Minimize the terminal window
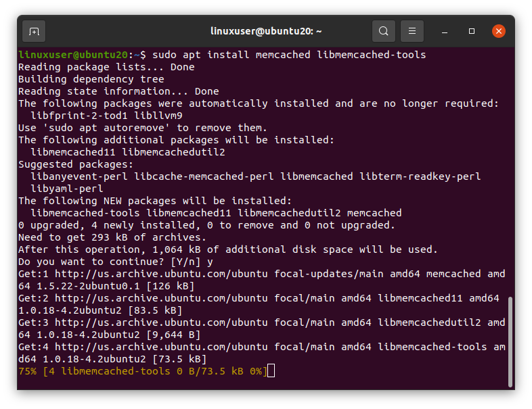Viewport: 532px width, 409px height. pos(445,32)
